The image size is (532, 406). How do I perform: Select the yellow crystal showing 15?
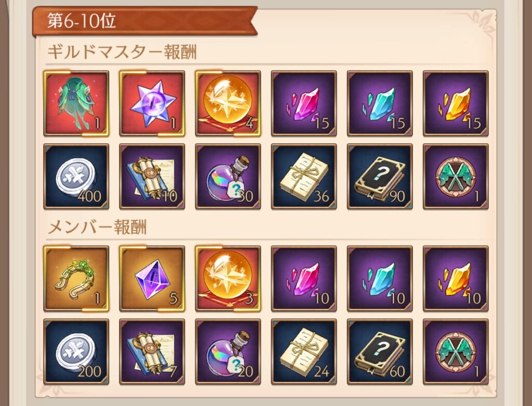tap(456, 103)
